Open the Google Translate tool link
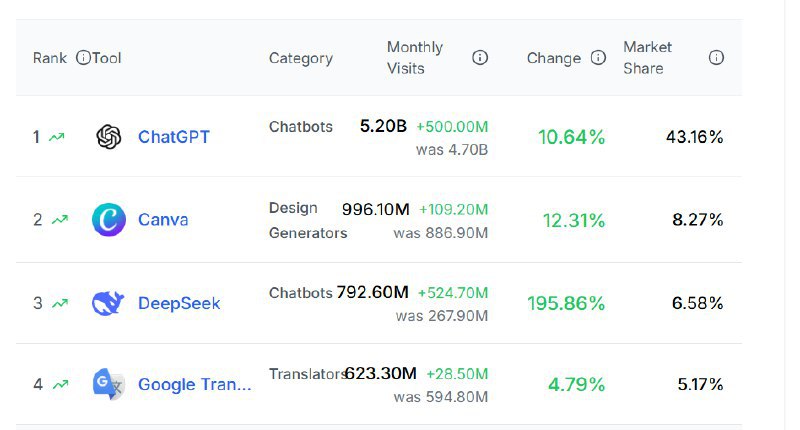Viewport: 800px width, 430px height. click(x=194, y=384)
